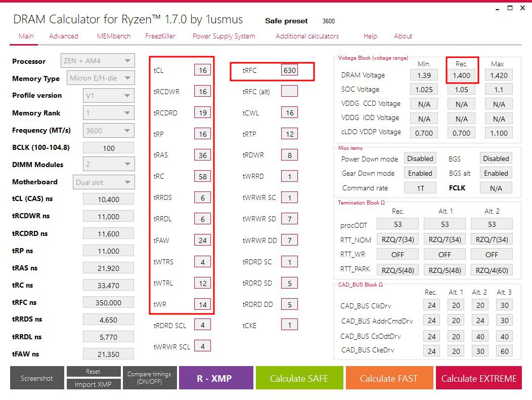Click the minimum DRAM Voltage 1.39
Screen dimensions: 532x400
tap(424, 75)
